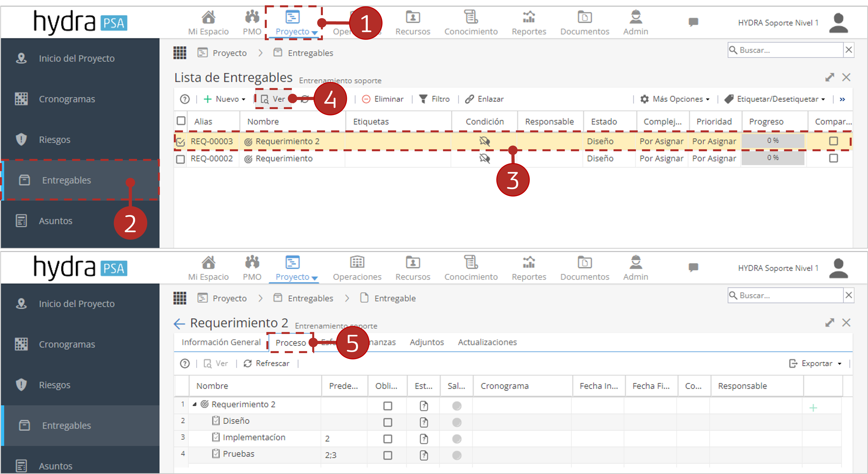Open chat bubble icon in Lista de Entregables view
This screenshot has height=474, width=868.
click(693, 22)
